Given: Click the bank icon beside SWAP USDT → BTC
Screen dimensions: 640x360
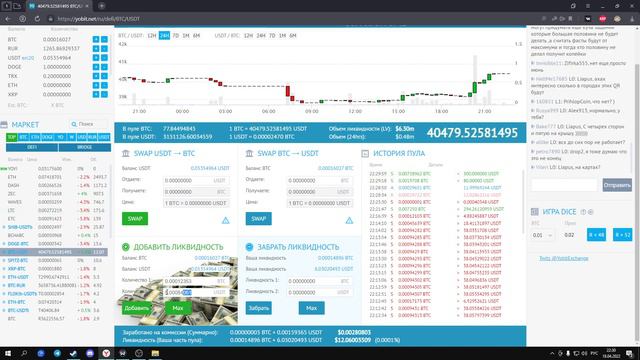Looking at the screenshot, I should [x=126, y=153].
